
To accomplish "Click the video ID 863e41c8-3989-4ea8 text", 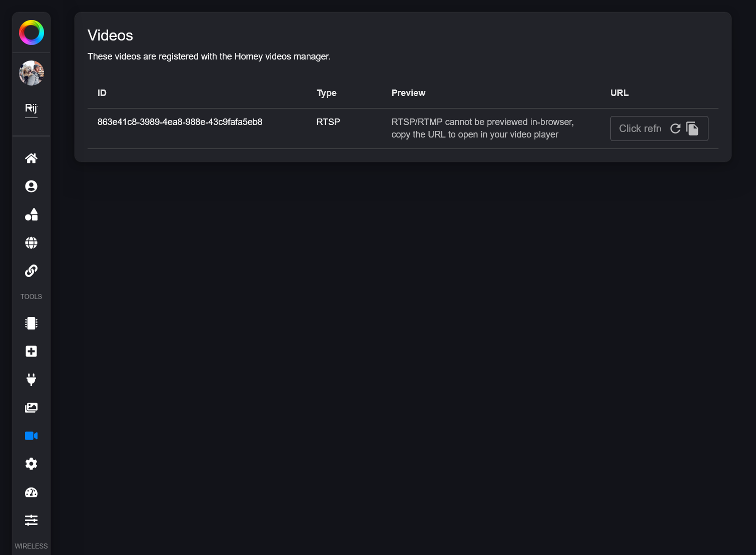I will [x=180, y=122].
